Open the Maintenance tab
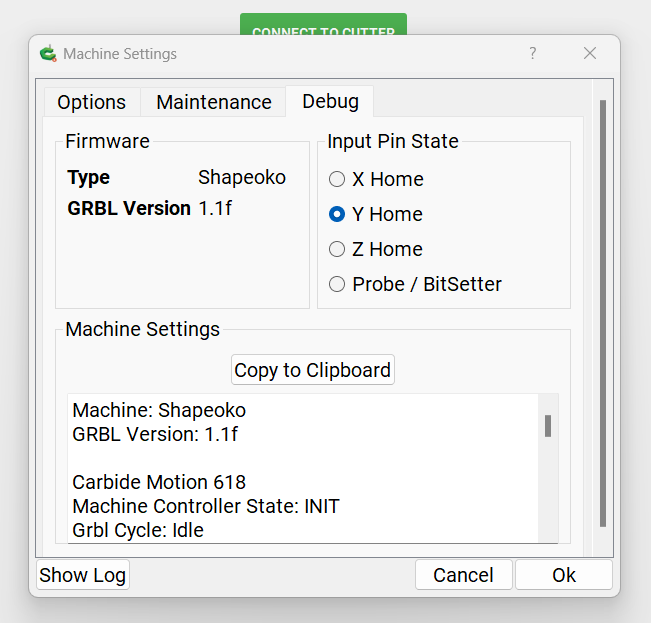Image resolution: width=651 pixels, height=623 pixels. pyautogui.click(x=213, y=102)
